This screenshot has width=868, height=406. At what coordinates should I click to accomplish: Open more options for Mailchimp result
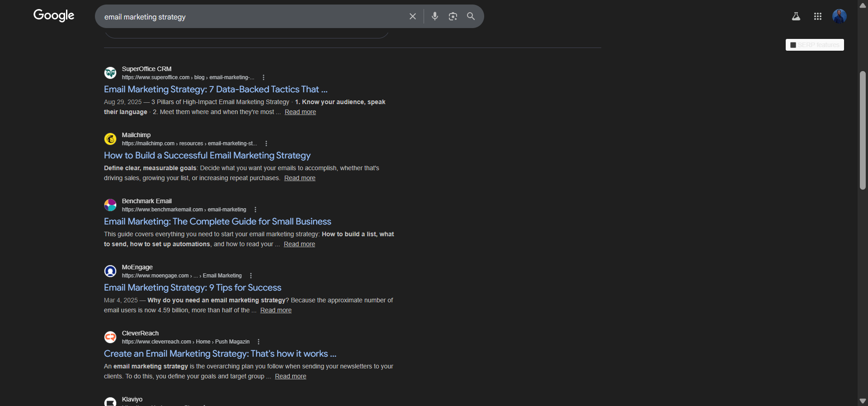pyautogui.click(x=266, y=143)
